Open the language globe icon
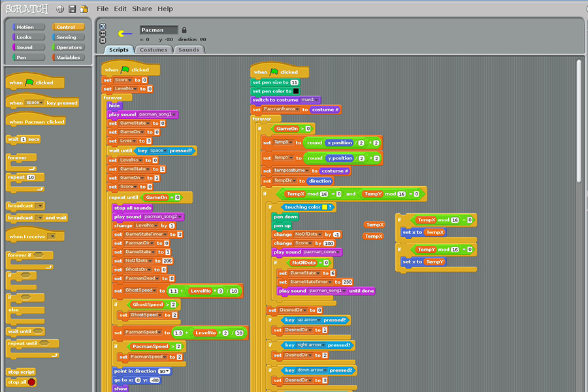This screenshot has width=588, height=392. coord(60,9)
